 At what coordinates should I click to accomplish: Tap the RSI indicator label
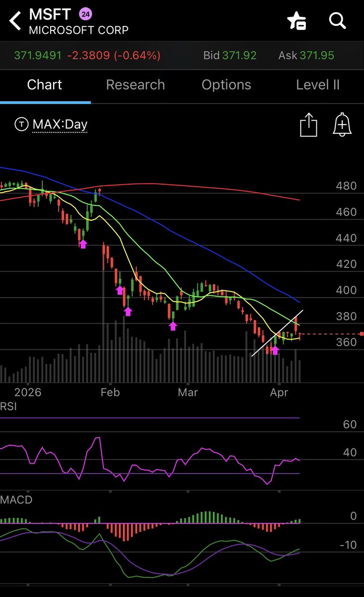[8, 406]
